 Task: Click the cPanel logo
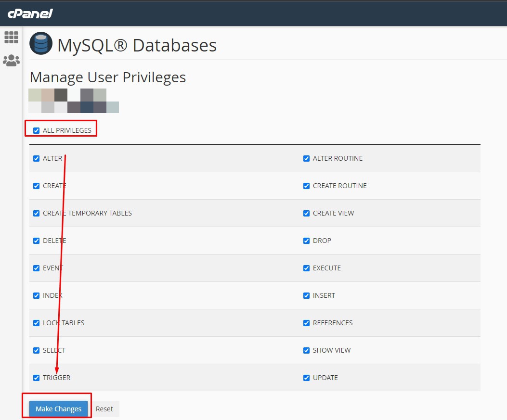point(30,13)
